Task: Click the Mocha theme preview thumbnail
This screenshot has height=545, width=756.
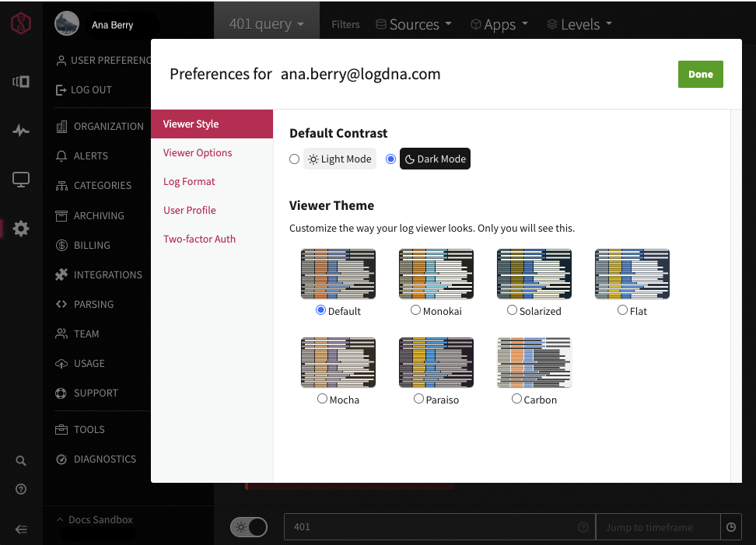Action: point(338,362)
